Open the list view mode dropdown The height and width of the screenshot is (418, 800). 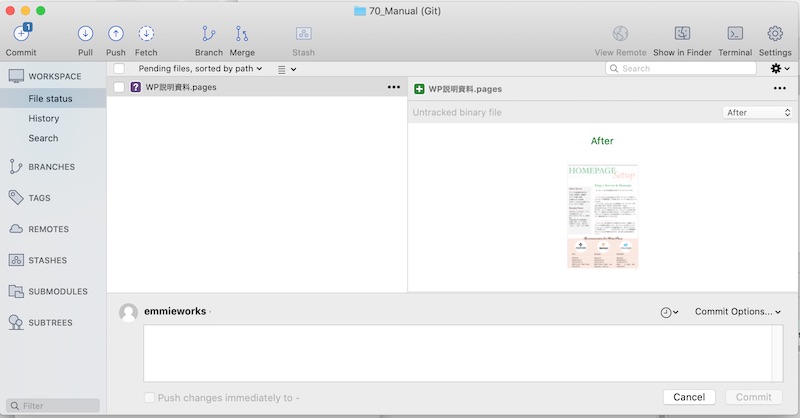click(287, 69)
